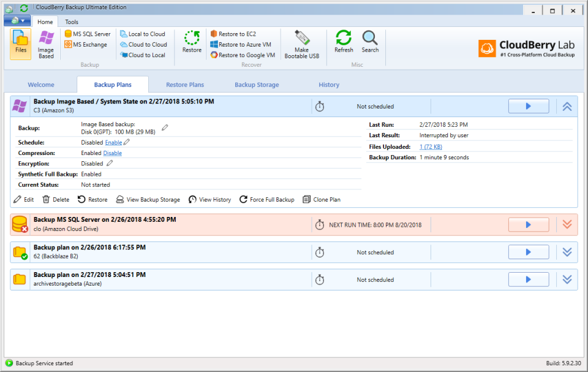Choose Cloud to Cloud backup
This screenshot has width=588, height=372.
(143, 44)
